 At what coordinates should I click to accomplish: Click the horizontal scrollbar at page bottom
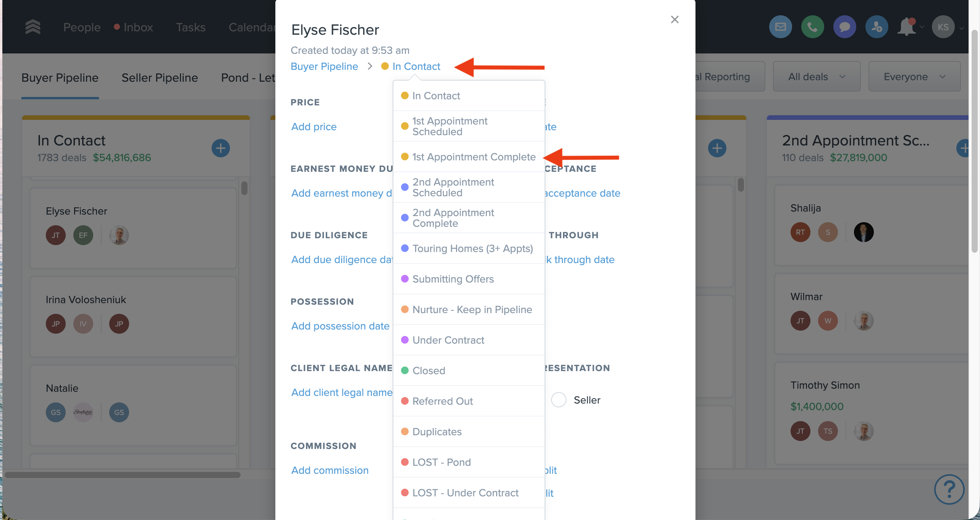point(122,475)
